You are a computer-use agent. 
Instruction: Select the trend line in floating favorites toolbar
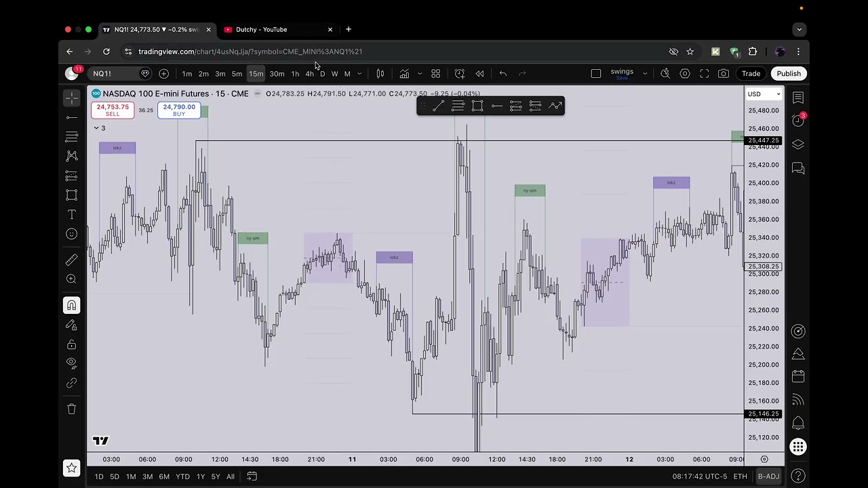click(x=439, y=106)
